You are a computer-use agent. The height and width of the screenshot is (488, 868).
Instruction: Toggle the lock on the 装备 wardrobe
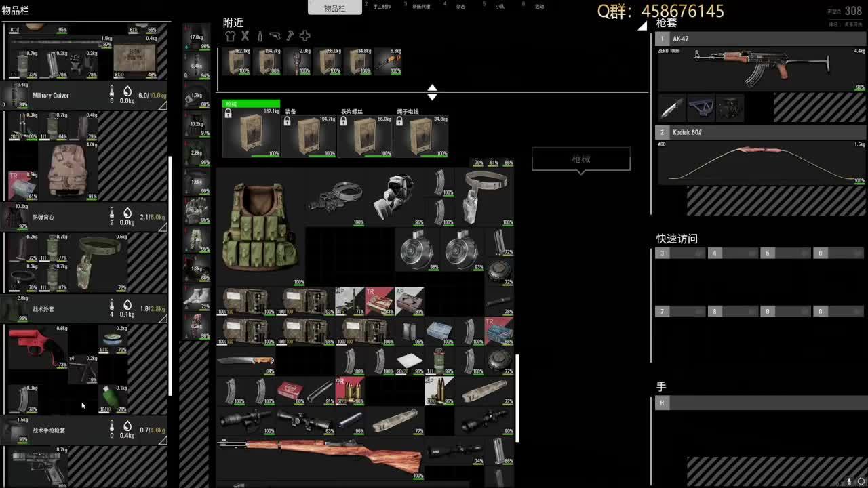(288, 121)
